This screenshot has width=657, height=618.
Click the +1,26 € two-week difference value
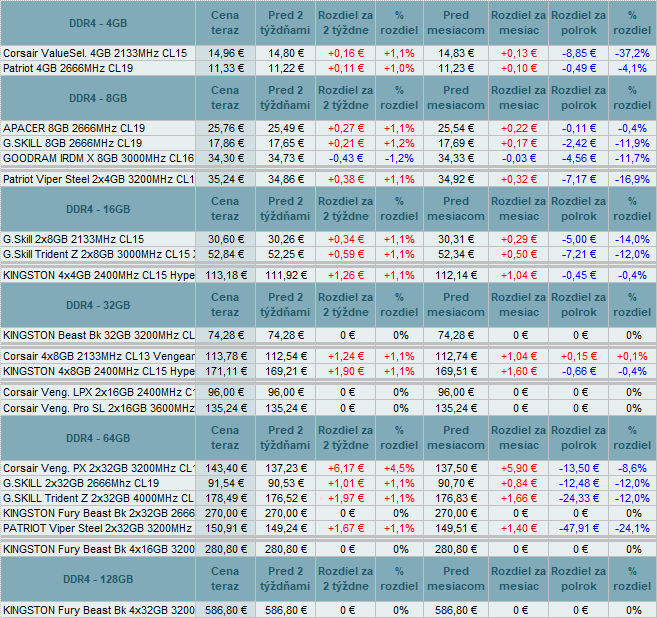coord(346,275)
